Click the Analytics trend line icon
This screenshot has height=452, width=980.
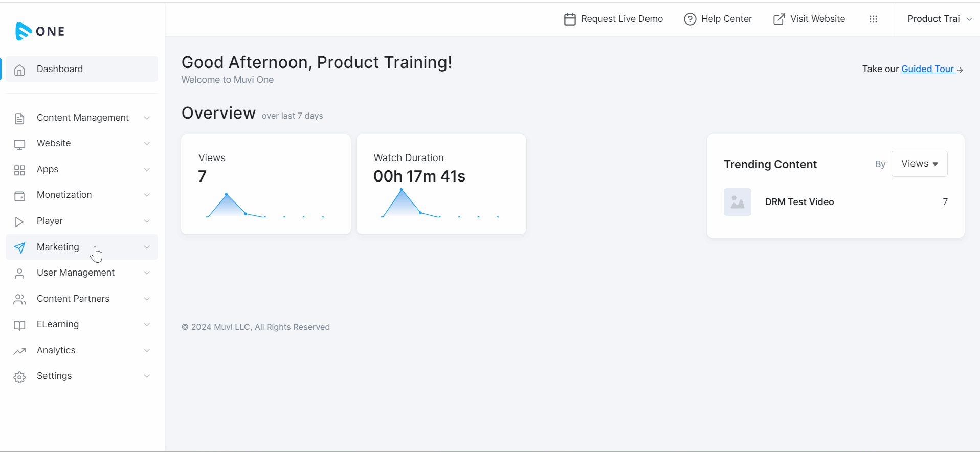click(x=19, y=351)
